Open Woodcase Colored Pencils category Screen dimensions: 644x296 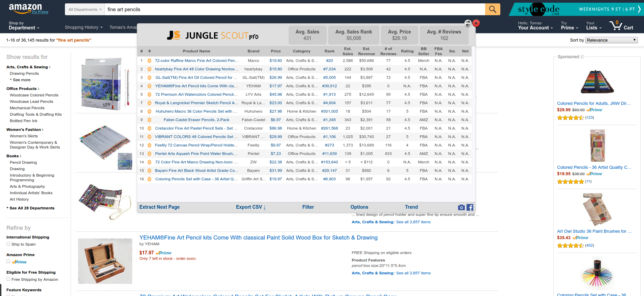point(34,95)
